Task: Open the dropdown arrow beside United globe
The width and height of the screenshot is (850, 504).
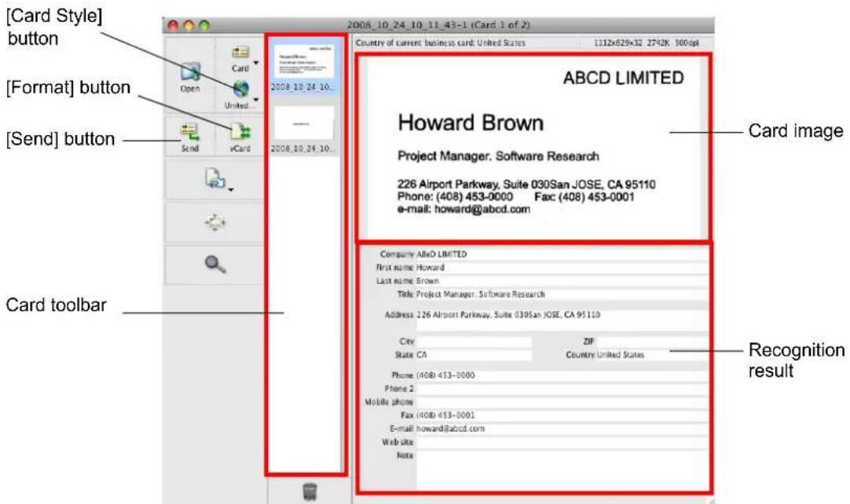Action: [256, 100]
